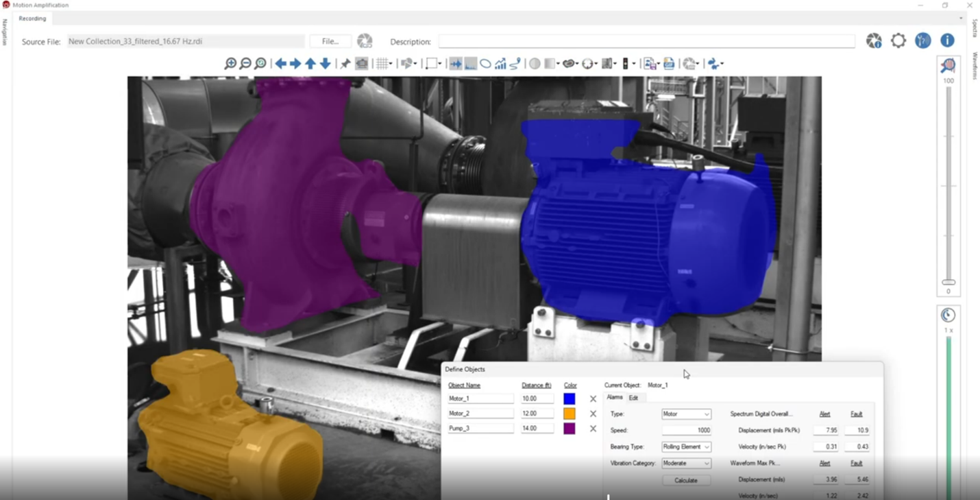Select the Recording tab

click(x=32, y=19)
